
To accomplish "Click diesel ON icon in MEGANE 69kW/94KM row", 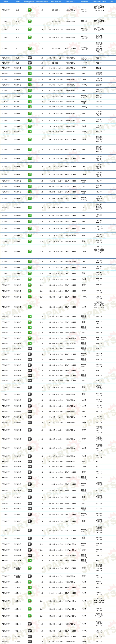I will pos(30,412).
